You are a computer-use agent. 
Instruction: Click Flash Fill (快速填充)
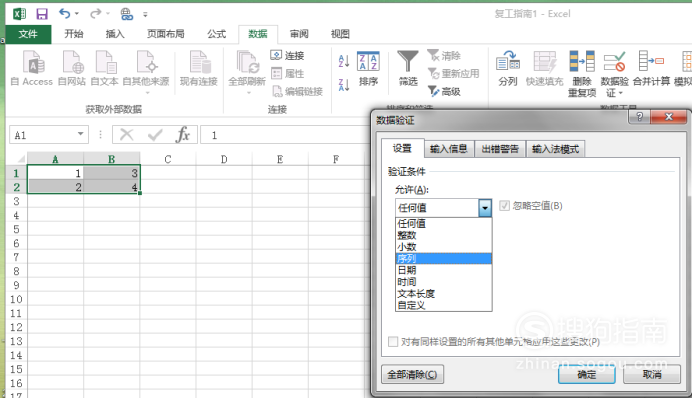tap(545, 68)
